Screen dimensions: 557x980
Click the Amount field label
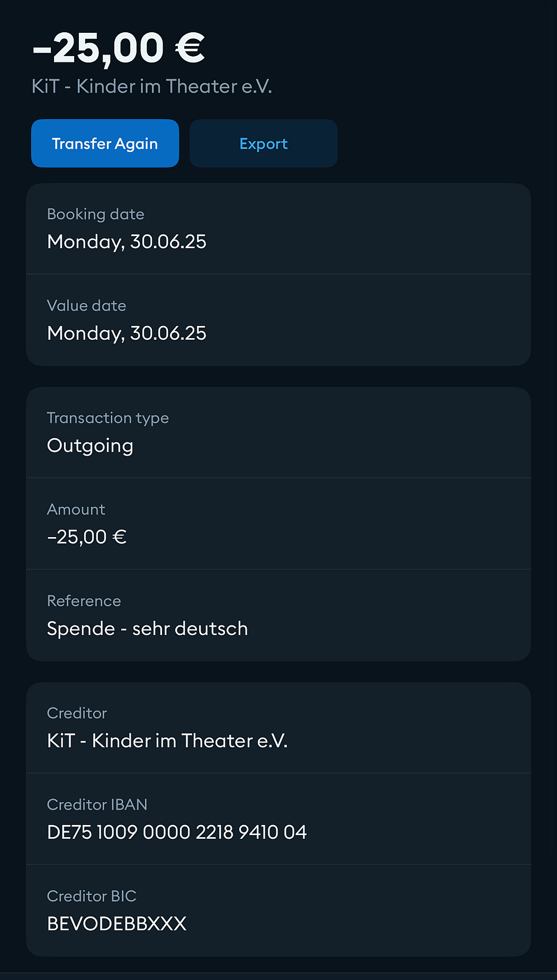[76, 510]
